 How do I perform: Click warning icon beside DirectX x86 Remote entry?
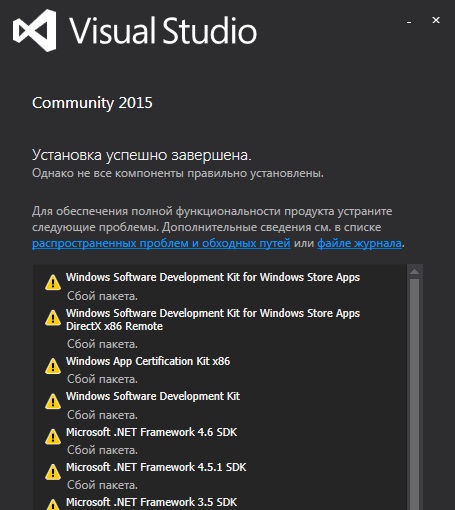pyautogui.click(x=53, y=318)
